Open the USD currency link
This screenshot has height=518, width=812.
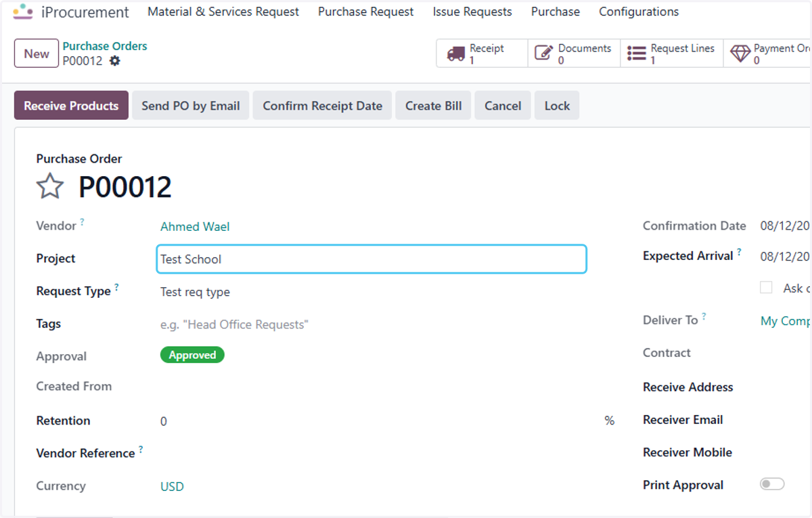pyautogui.click(x=172, y=487)
